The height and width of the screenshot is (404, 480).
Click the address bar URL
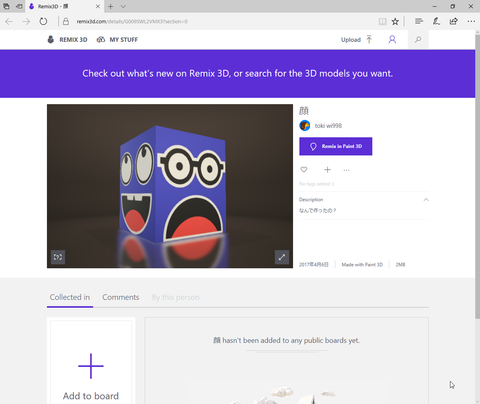click(132, 22)
